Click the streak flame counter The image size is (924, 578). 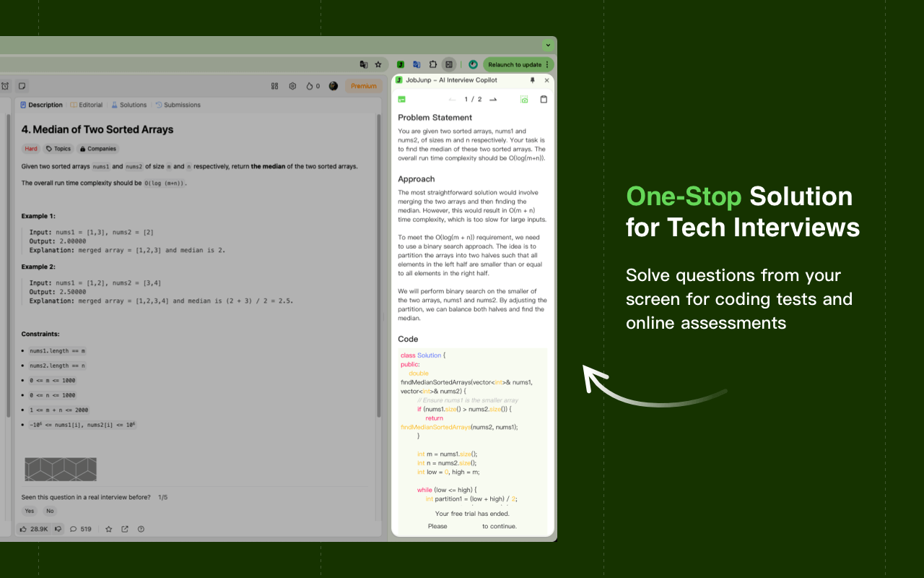click(x=313, y=86)
